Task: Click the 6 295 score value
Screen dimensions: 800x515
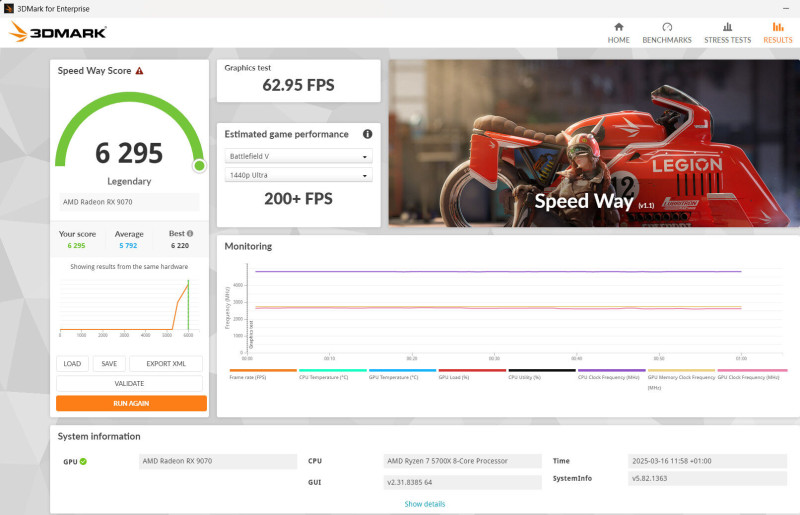Action: click(x=129, y=153)
